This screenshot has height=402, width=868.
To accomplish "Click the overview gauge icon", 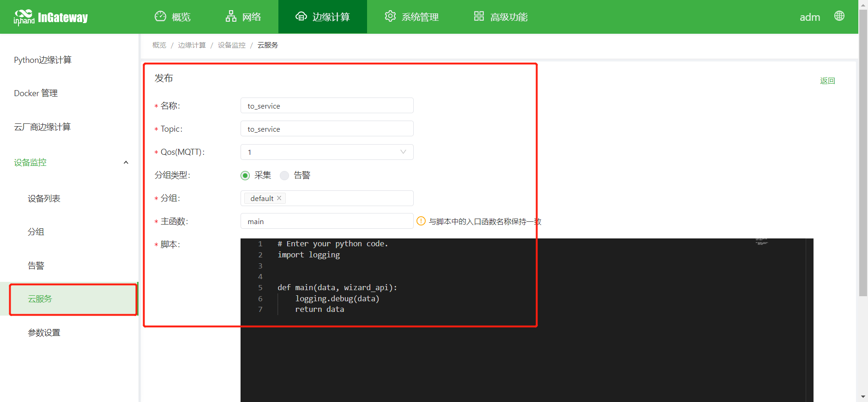I will (160, 17).
